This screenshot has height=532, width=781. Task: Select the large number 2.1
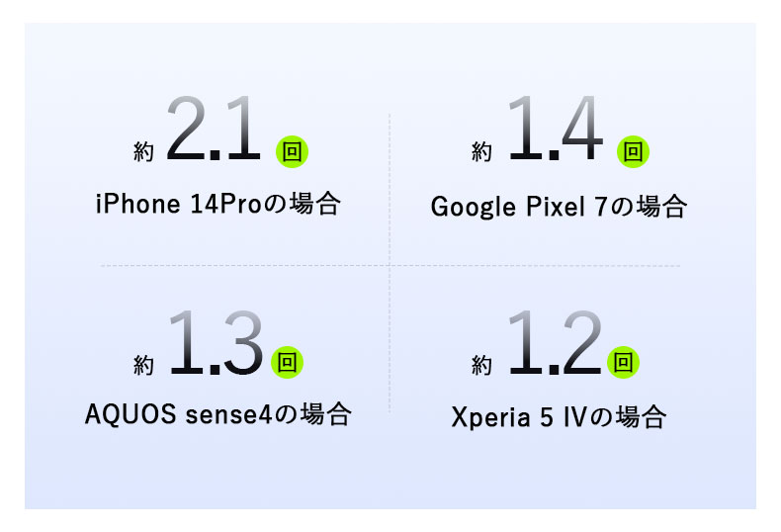213,129
